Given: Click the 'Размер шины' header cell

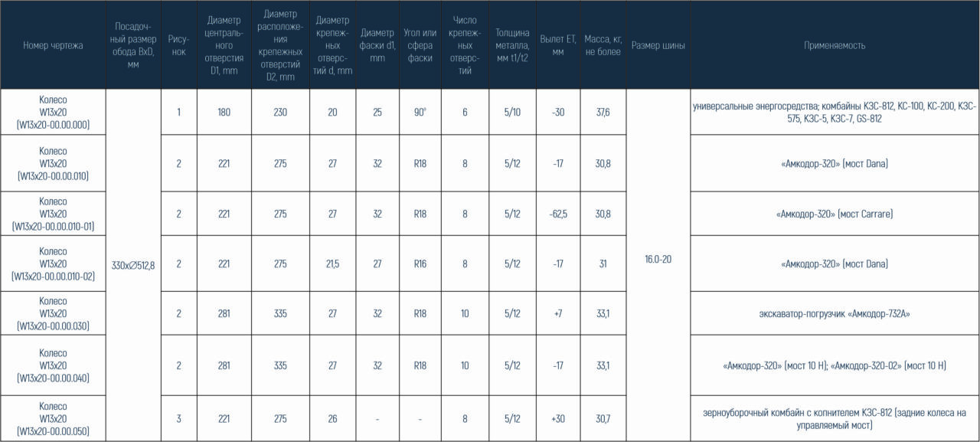Looking at the screenshot, I should (658, 45).
